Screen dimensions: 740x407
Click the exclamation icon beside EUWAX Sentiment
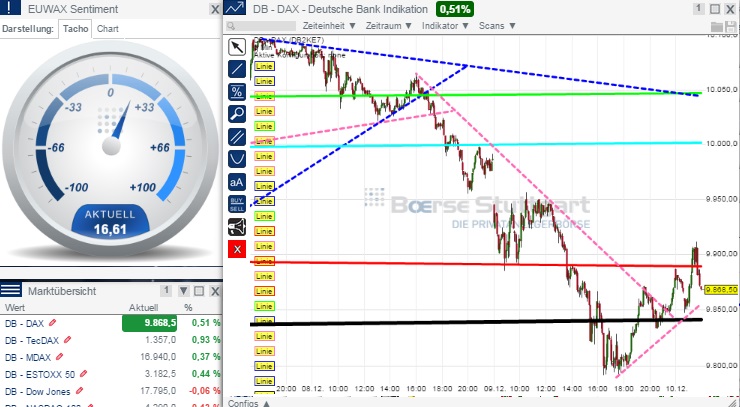coord(11,8)
